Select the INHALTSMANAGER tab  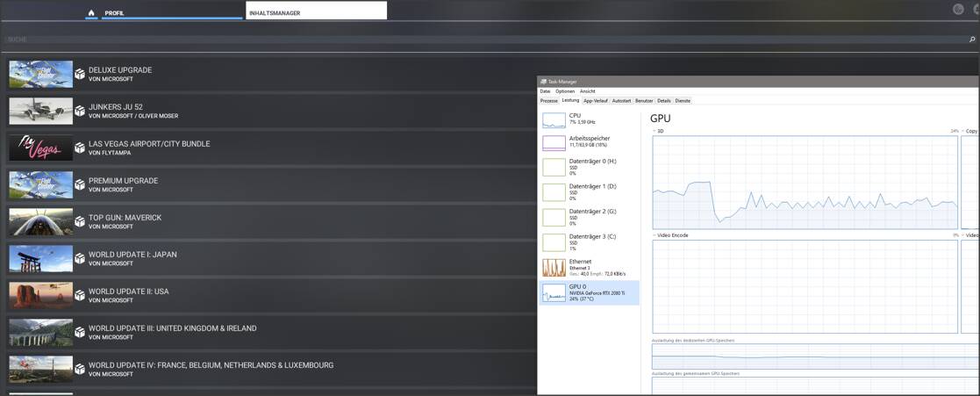[x=316, y=11]
